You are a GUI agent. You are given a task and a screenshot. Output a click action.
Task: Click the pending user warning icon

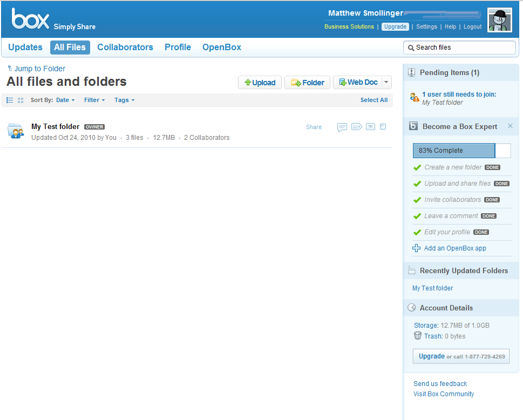(x=415, y=97)
